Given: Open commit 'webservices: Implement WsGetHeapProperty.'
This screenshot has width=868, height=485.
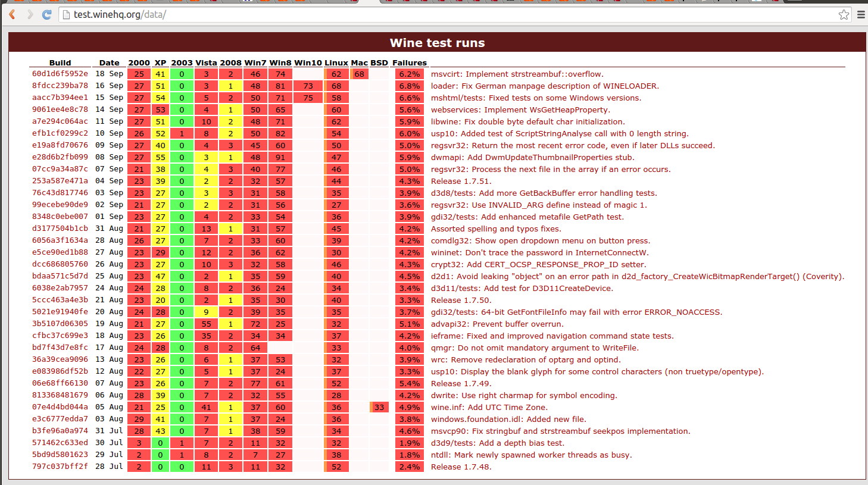Looking at the screenshot, I should [520, 110].
